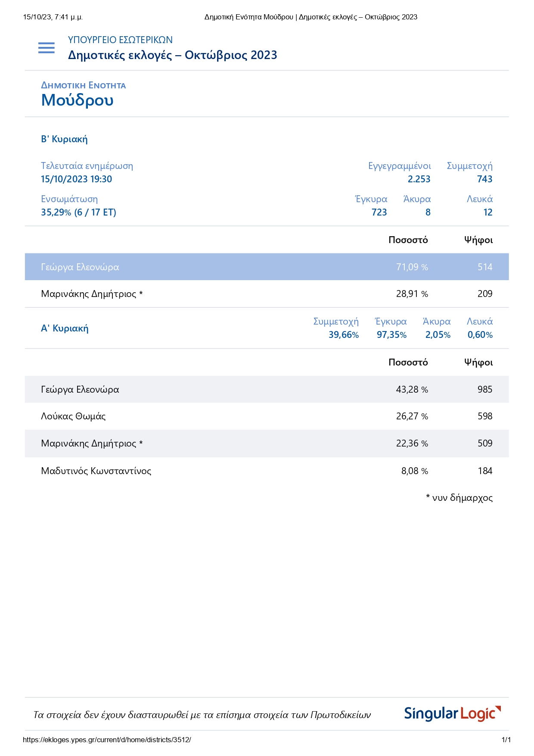
Task: Click the Ψήφοι column header in first round
Action: 478,362
